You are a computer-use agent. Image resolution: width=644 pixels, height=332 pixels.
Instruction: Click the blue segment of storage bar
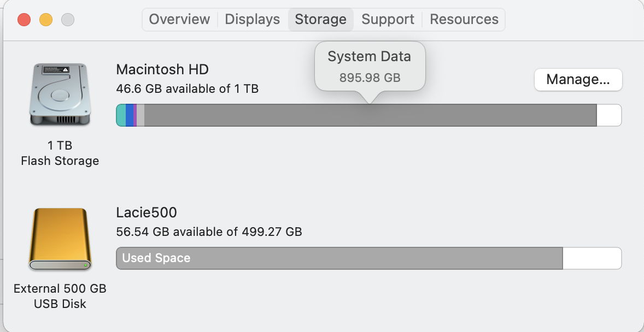(130, 116)
